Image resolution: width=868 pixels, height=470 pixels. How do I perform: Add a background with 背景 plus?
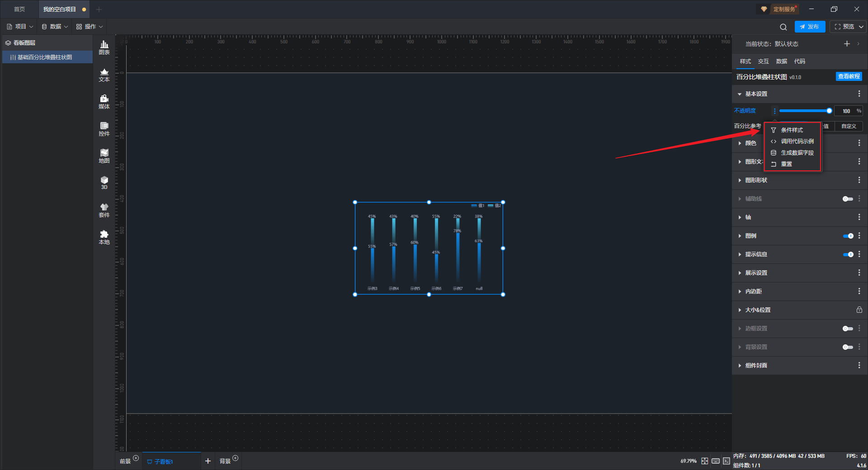(235, 458)
